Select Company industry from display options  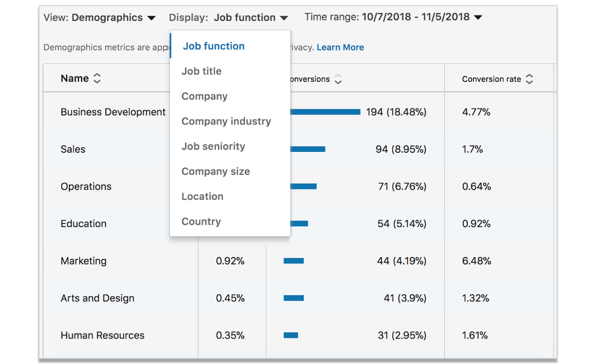[226, 121]
